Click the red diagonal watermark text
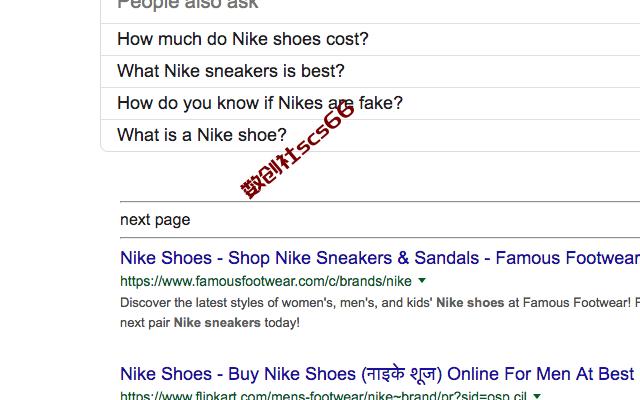 point(298,150)
